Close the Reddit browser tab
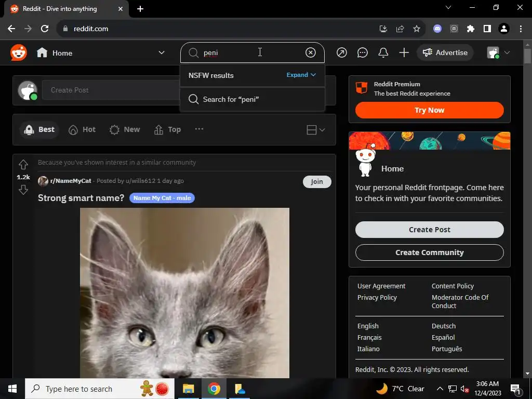 [121, 9]
